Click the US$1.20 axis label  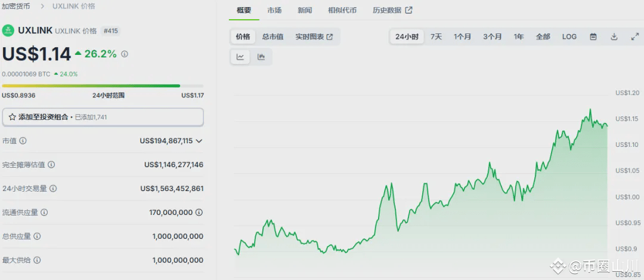tap(627, 93)
